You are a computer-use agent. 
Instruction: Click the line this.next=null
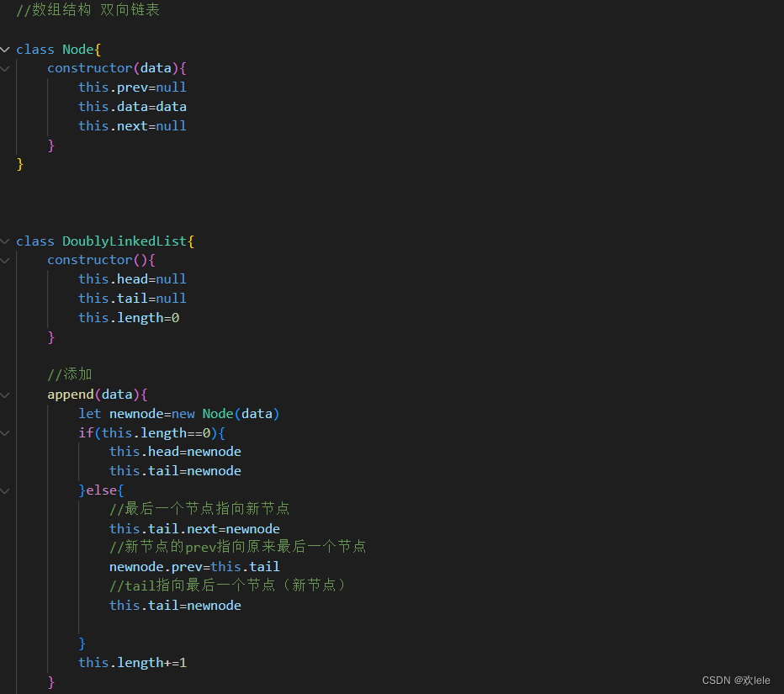[133, 126]
